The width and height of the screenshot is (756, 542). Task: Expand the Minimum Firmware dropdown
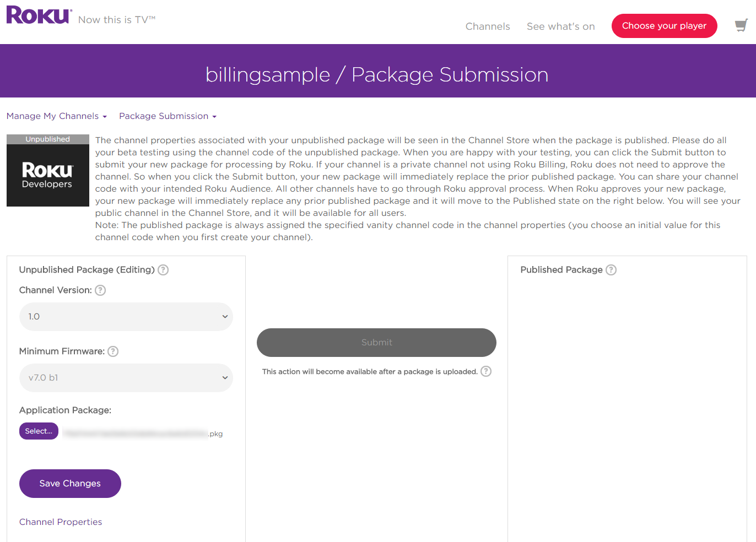click(x=126, y=378)
